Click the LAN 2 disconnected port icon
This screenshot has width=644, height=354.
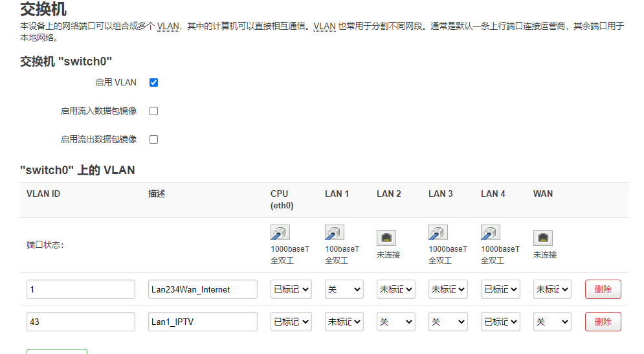pyautogui.click(x=386, y=238)
